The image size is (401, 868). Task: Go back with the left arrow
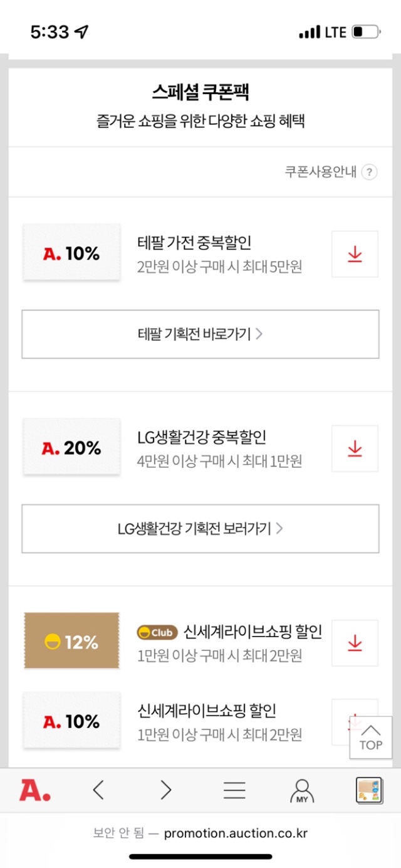coord(98,790)
